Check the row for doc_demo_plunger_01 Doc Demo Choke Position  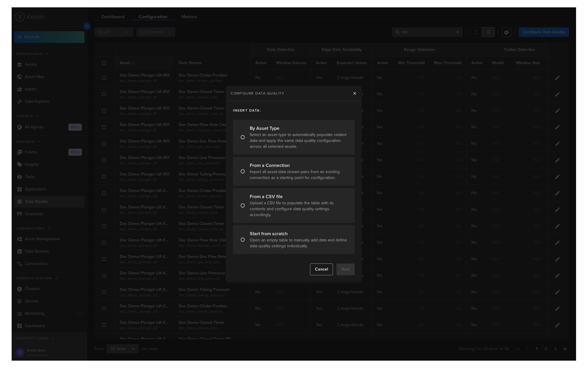(x=104, y=78)
